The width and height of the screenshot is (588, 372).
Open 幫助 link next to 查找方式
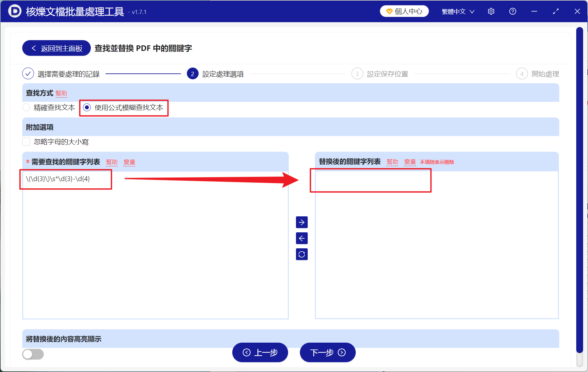click(x=61, y=93)
